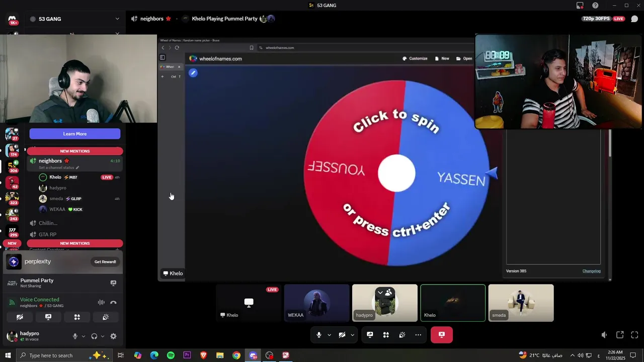Expand 53 GANG server menu
644x362 pixels.
pos(117,19)
